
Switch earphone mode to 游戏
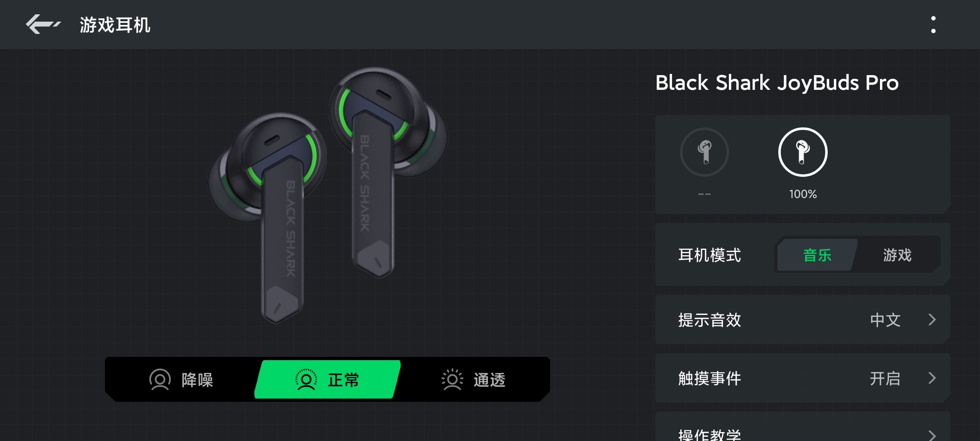click(897, 255)
